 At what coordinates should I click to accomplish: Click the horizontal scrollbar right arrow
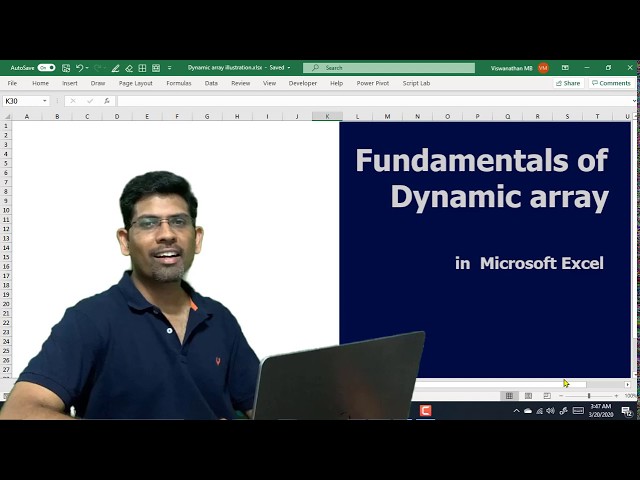(627, 384)
